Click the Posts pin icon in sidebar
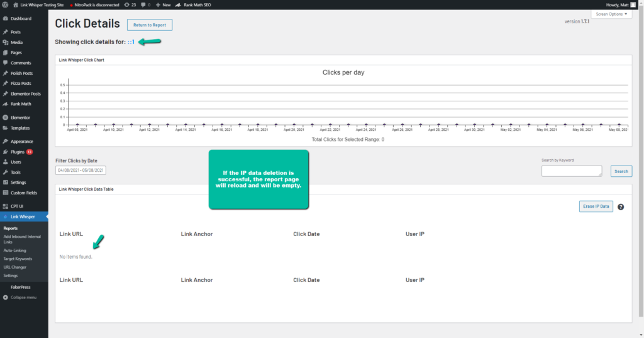Viewport: 644px width, 338px height. tap(5, 32)
